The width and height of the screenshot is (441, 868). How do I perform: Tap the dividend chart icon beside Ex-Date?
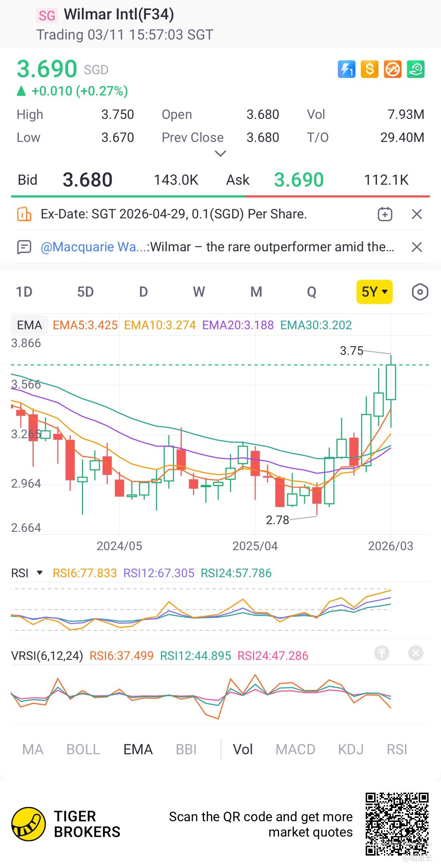(24, 214)
